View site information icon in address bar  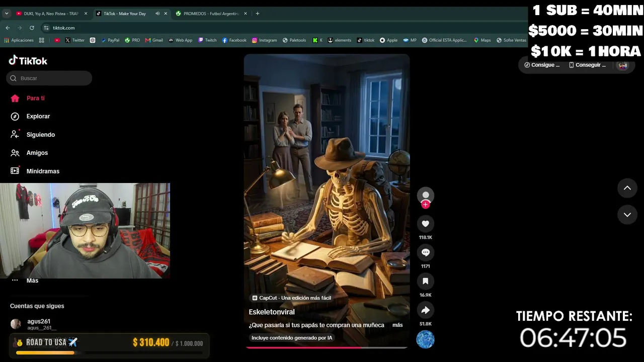pos(46,28)
